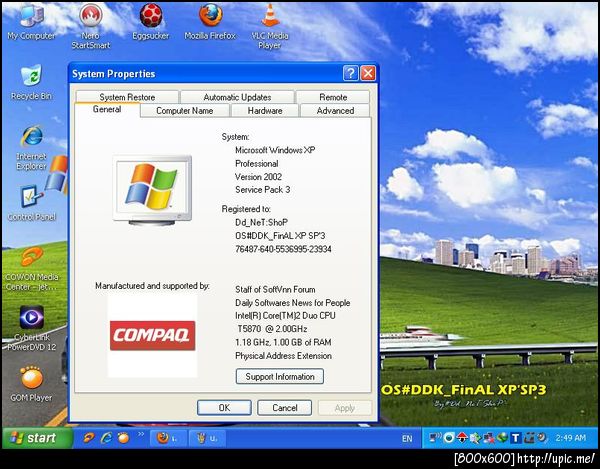Click the Windows XP monitor logo image
This screenshot has width=600, height=469.
pos(152,190)
